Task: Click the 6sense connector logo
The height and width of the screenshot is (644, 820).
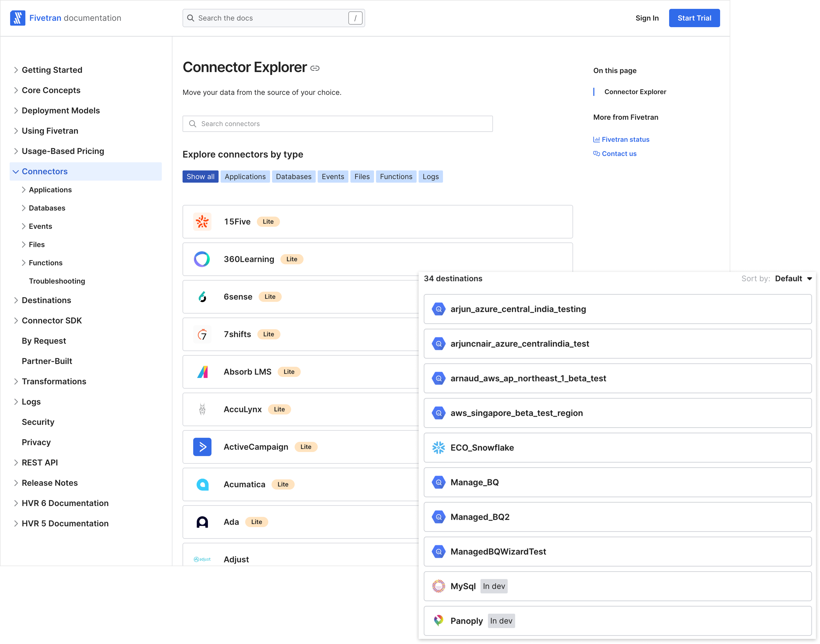Action: point(202,297)
